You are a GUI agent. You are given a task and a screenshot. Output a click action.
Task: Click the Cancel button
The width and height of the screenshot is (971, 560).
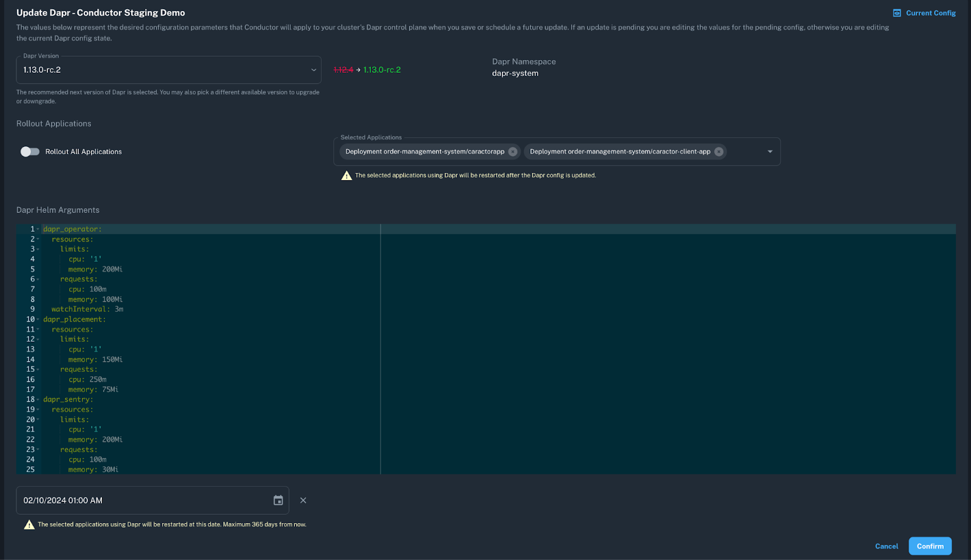(x=886, y=545)
